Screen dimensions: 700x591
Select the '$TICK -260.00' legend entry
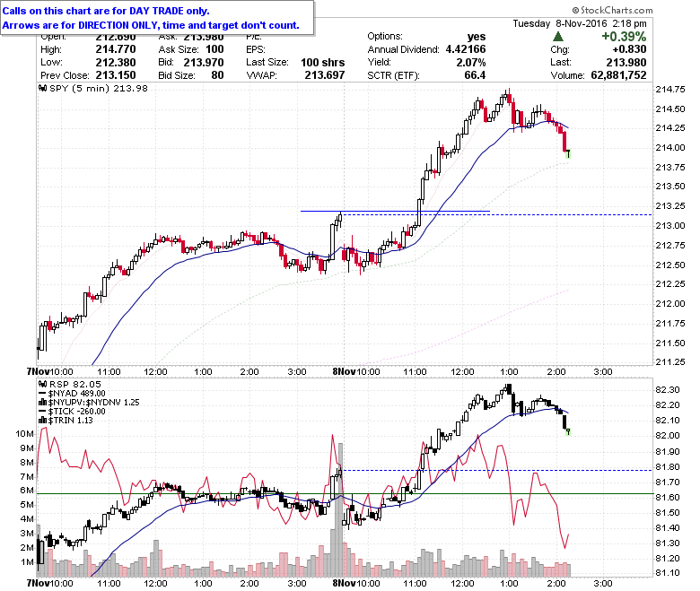tap(76, 412)
